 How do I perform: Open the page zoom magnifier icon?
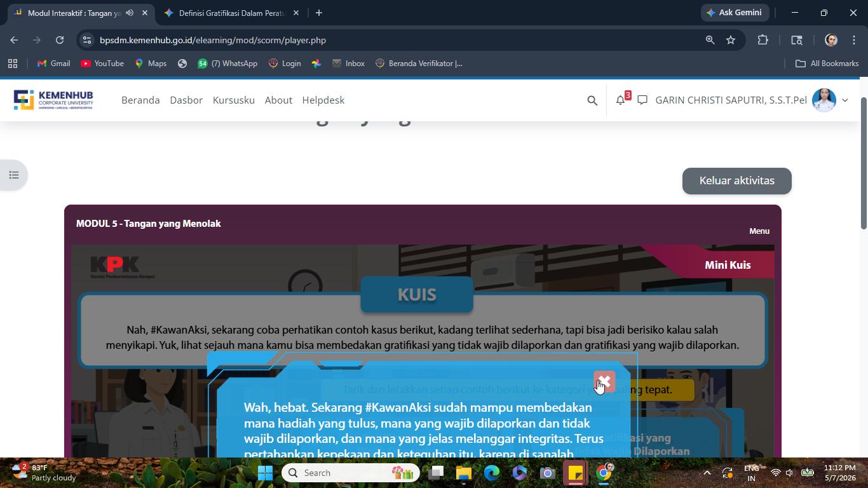(x=710, y=40)
